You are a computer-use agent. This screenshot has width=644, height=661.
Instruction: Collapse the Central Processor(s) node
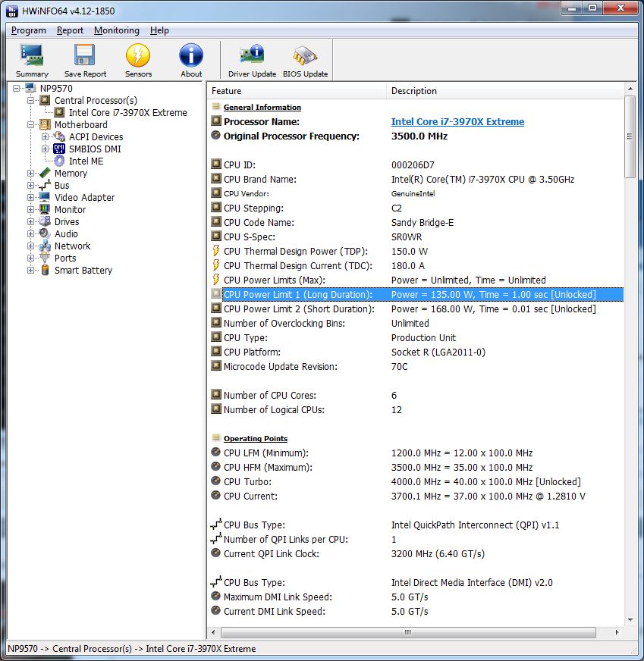click(x=31, y=100)
